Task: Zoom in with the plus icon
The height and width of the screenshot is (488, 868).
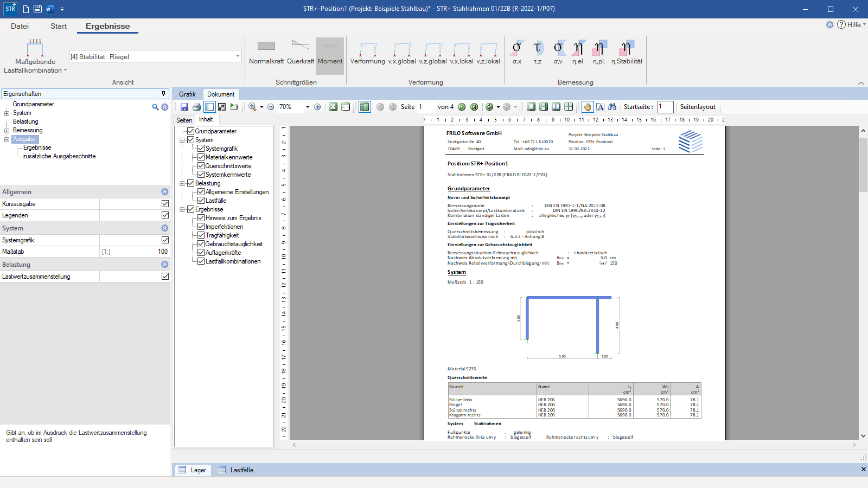Action: point(317,107)
